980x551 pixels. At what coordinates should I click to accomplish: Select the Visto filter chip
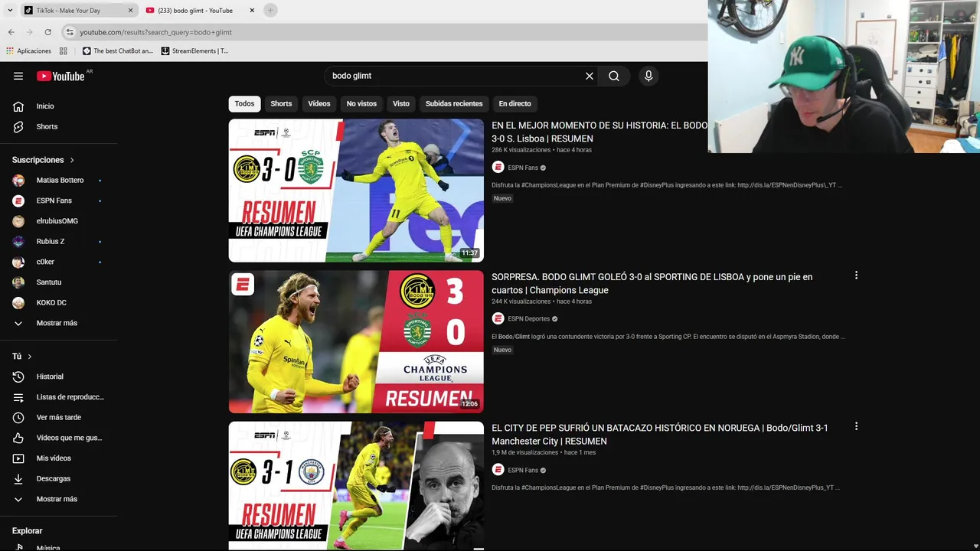[x=401, y=103]
